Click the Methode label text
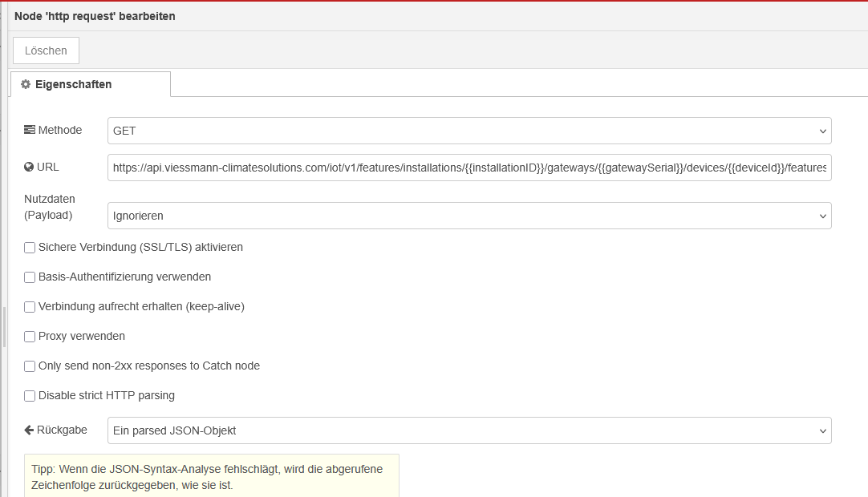Viewport: 868px width, 497px height. pyautogui.click(x=60, y=130)
